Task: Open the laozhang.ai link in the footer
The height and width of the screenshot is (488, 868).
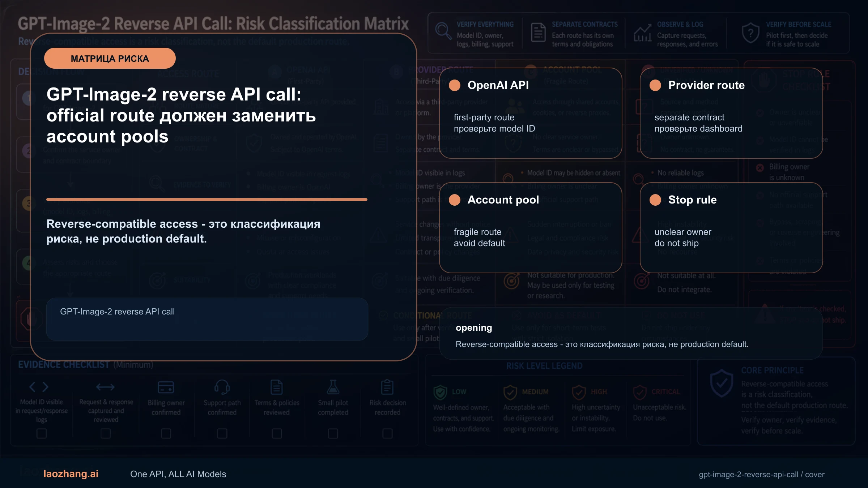Action: coord(71,474)
